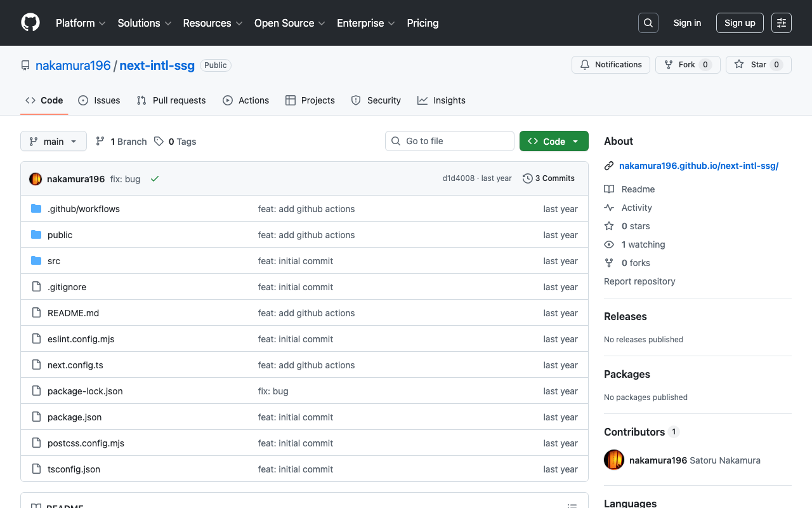The width and height of the screenshot is (812, 508).
Task: Click the appearance settings sliders icon
Action: tap(781, 23)
